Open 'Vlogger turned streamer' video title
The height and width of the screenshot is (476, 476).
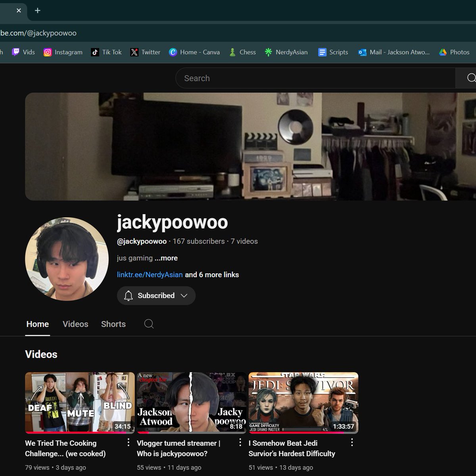[178, 448]
